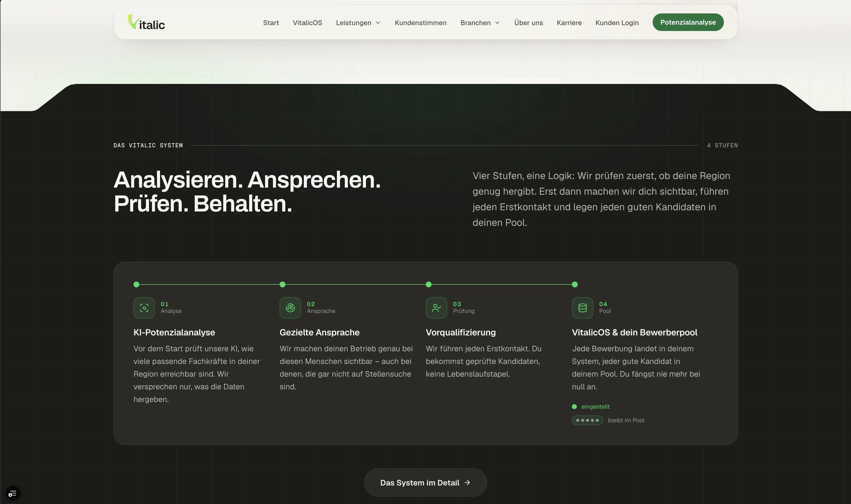Click the Prüfung user-check icon for step 03
This screenshot has width=851, height=504.
(x=436, y=308)
